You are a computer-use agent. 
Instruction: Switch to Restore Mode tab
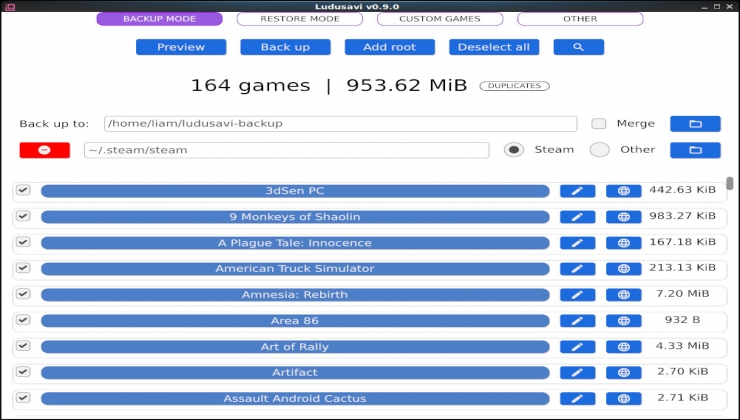click(x=300, y=19)
